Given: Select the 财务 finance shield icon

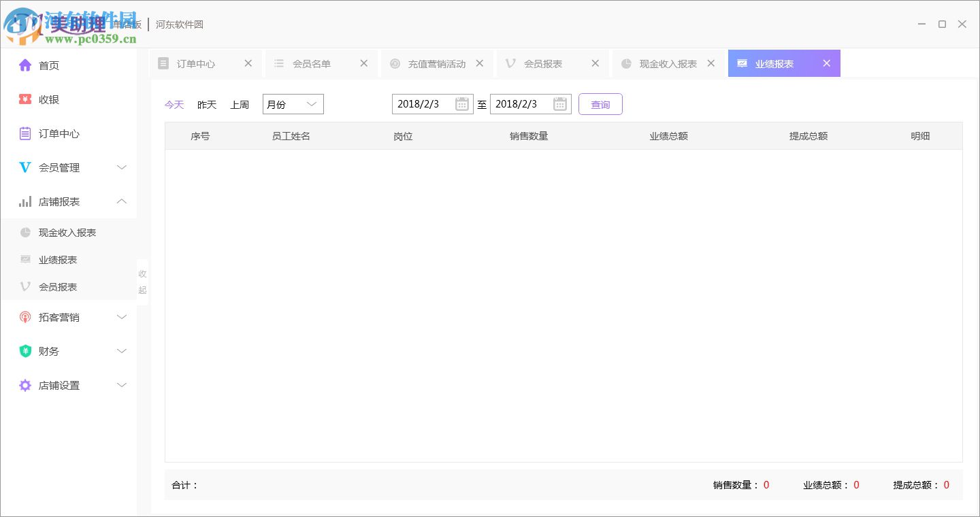Looking at the screenshot, I should click(x=24, y=351).
